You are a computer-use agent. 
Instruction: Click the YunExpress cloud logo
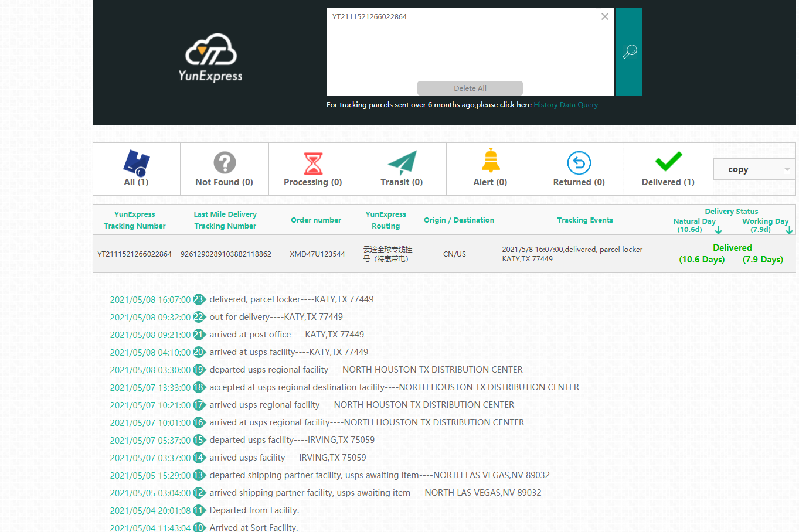tap(210, 57)
